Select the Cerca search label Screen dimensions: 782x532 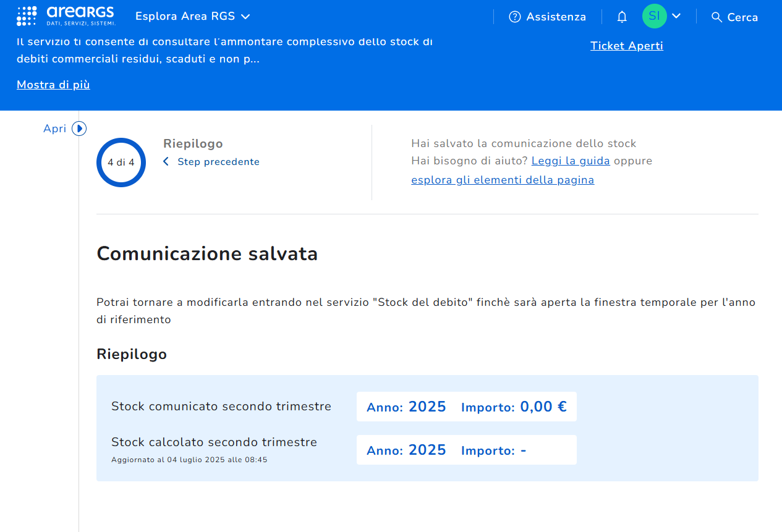coord(742,17)
